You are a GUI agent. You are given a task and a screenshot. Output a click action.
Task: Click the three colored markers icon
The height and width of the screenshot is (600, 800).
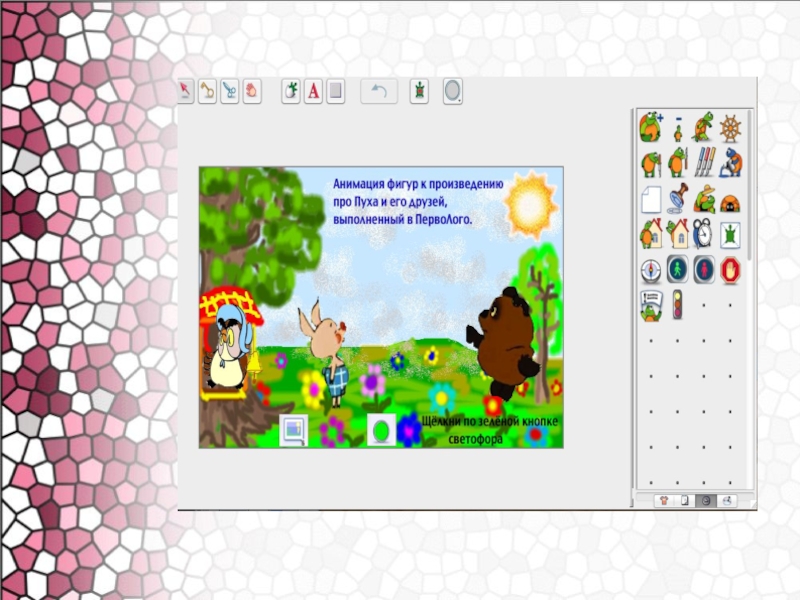click(x=704, y=162)
